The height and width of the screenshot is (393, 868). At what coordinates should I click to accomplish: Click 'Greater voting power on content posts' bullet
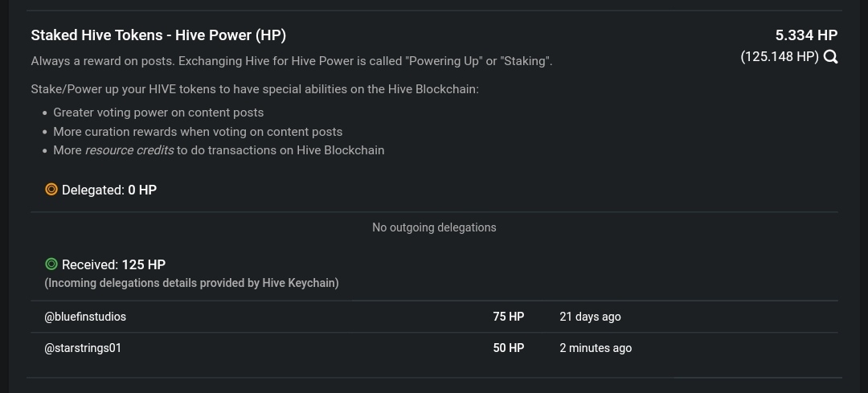158,113
